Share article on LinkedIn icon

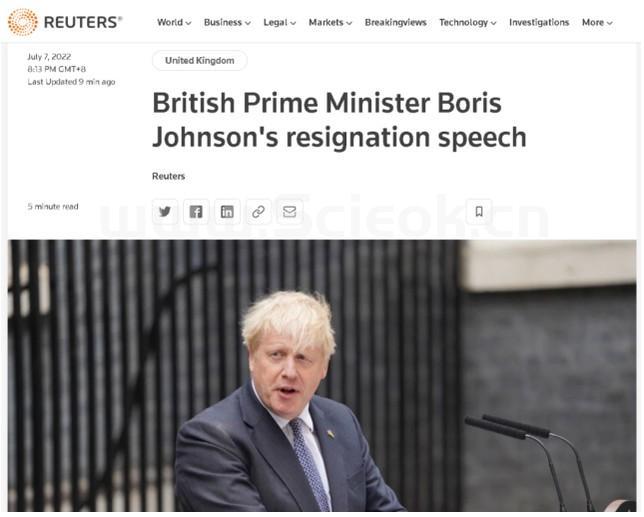point(227,212)
